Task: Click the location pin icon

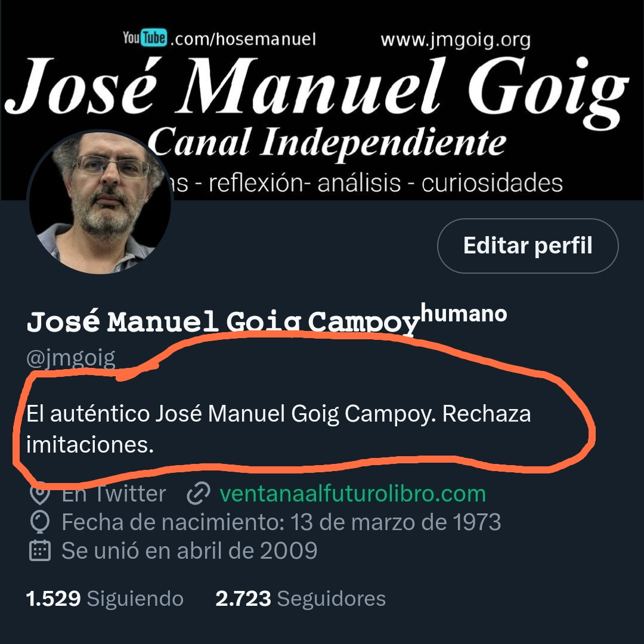Action: pos(40,494)
